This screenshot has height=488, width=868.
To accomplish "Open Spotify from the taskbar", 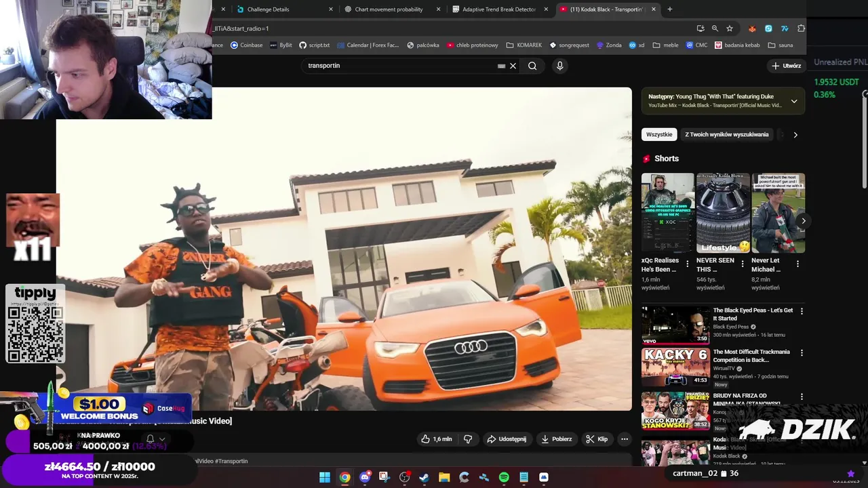I will (504, 477).
